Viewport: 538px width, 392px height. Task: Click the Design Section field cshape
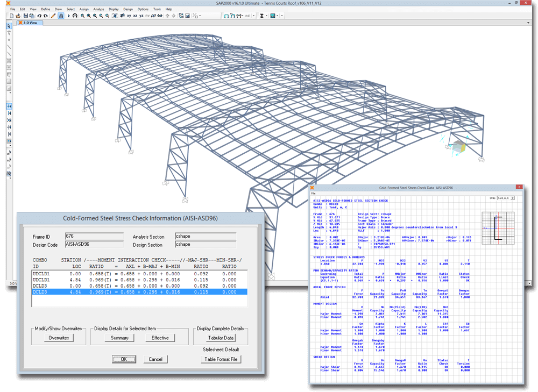click(206, 245)
